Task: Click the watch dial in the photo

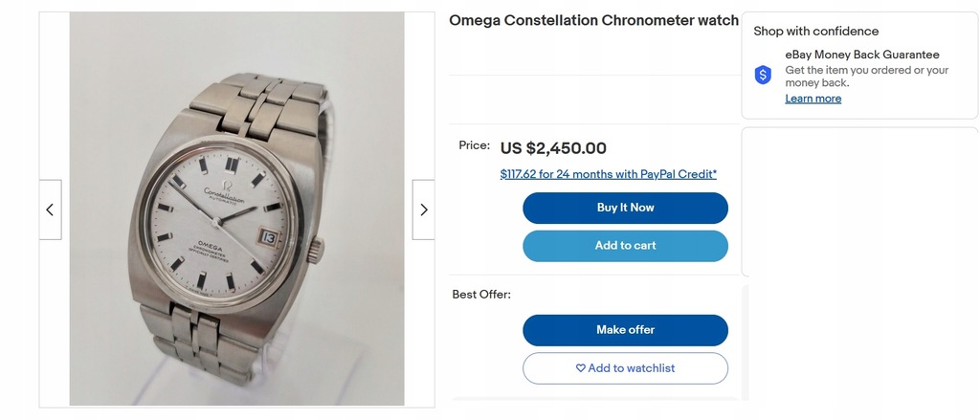Action: 215,222
